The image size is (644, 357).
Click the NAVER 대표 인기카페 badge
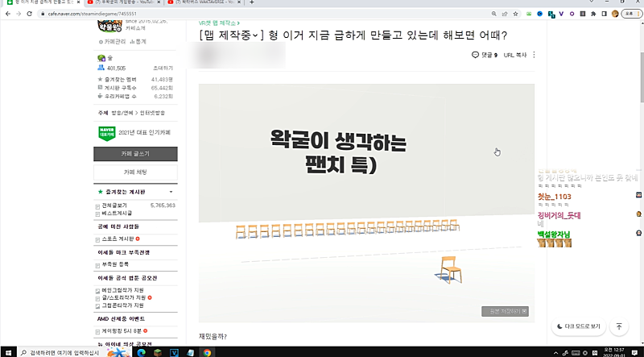pyautogui.click(x=106, y=132)
